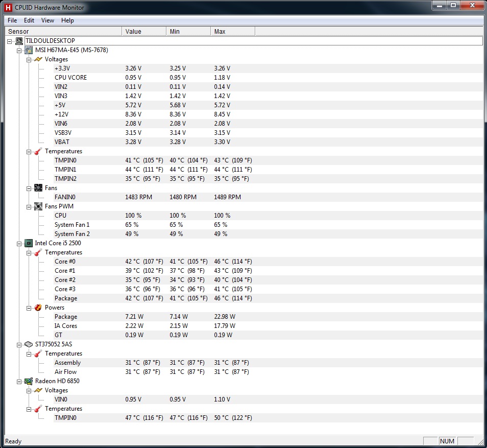Open the Help menu
Viewport: 487px width, 448px height.
coord(67,20)
